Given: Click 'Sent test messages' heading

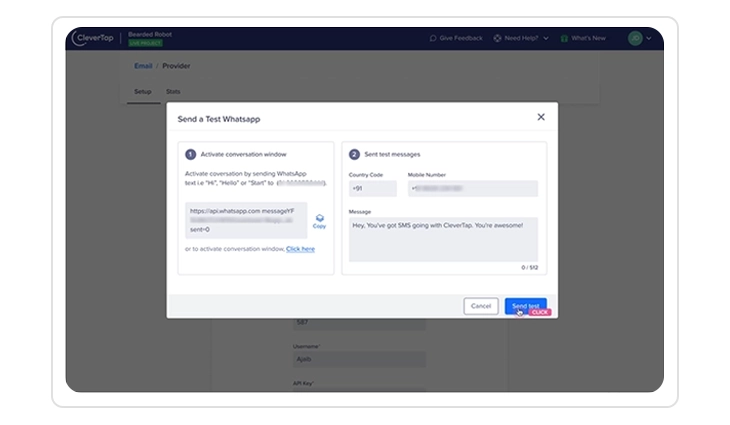Looking at the screenshot, I should 392,154.
